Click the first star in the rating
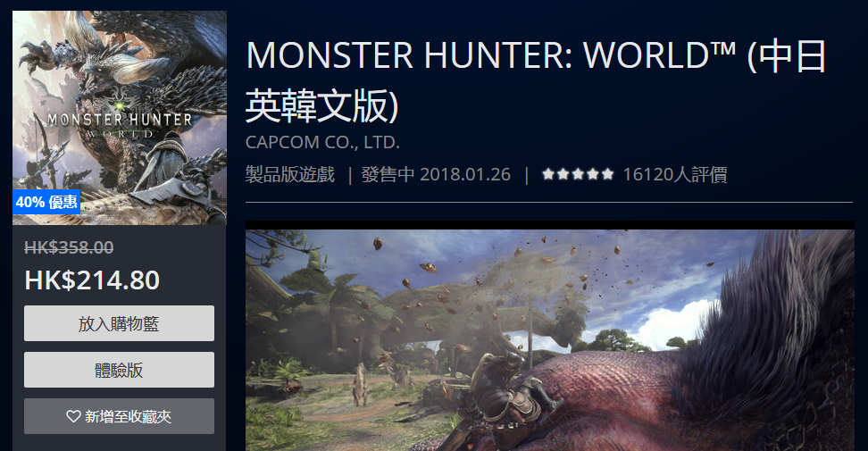868x451 pixels. coord(548,174)
